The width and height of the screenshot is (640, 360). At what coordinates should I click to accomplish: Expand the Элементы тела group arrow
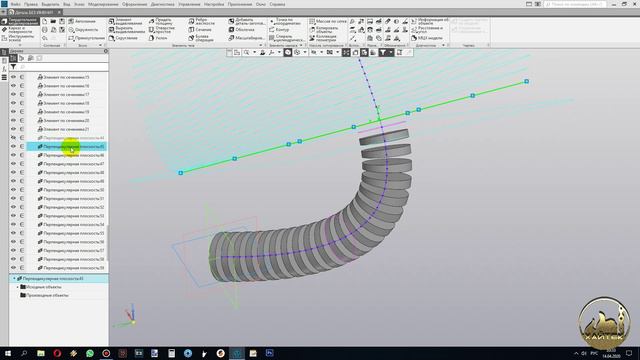(261, 45)
